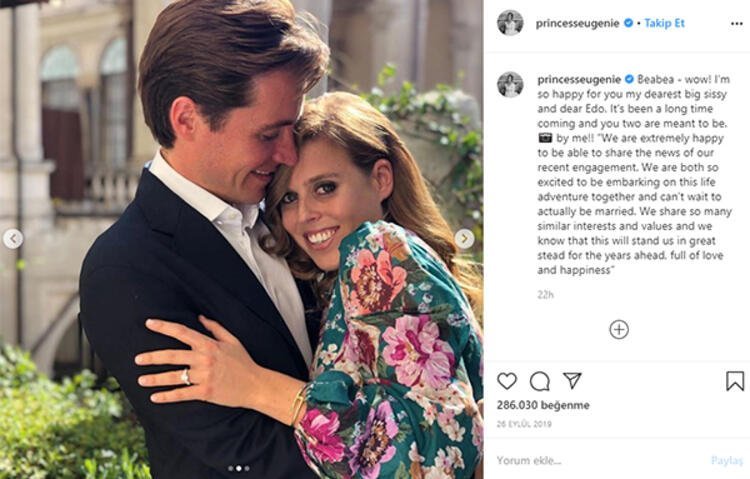Click the princesseugenie username in the caption
The image size is (750, 479).
coord(578,78)
